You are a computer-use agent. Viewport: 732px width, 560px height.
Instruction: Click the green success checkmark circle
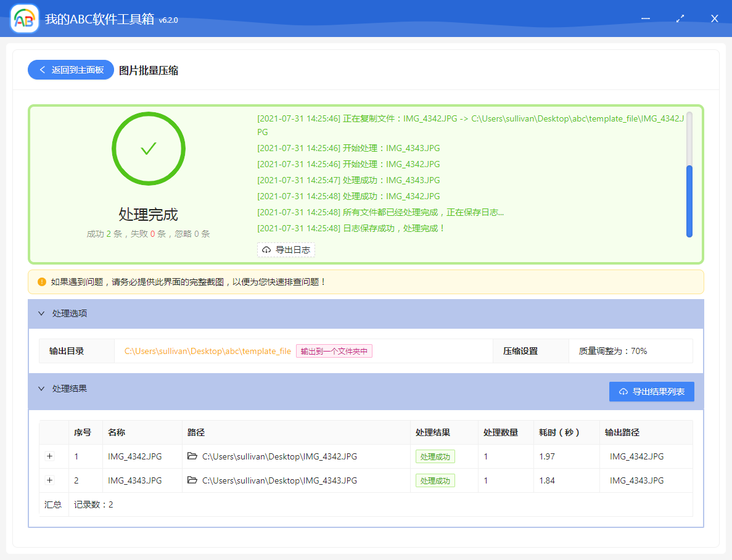[148, 149]
